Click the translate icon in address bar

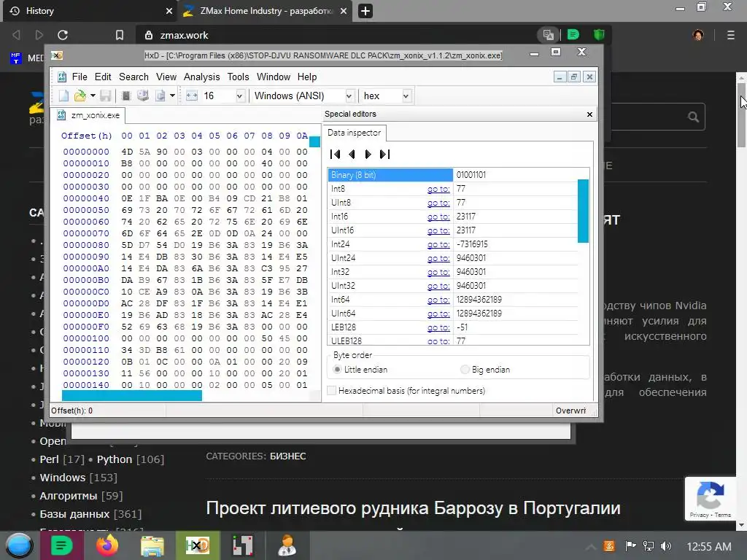click(549, 35)
